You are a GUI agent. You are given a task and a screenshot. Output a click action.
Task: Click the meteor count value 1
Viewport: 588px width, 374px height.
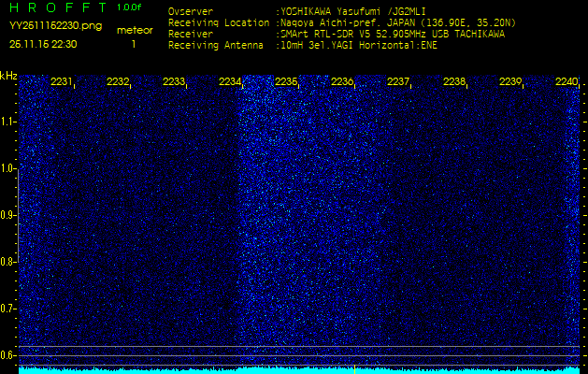point(134,44)
